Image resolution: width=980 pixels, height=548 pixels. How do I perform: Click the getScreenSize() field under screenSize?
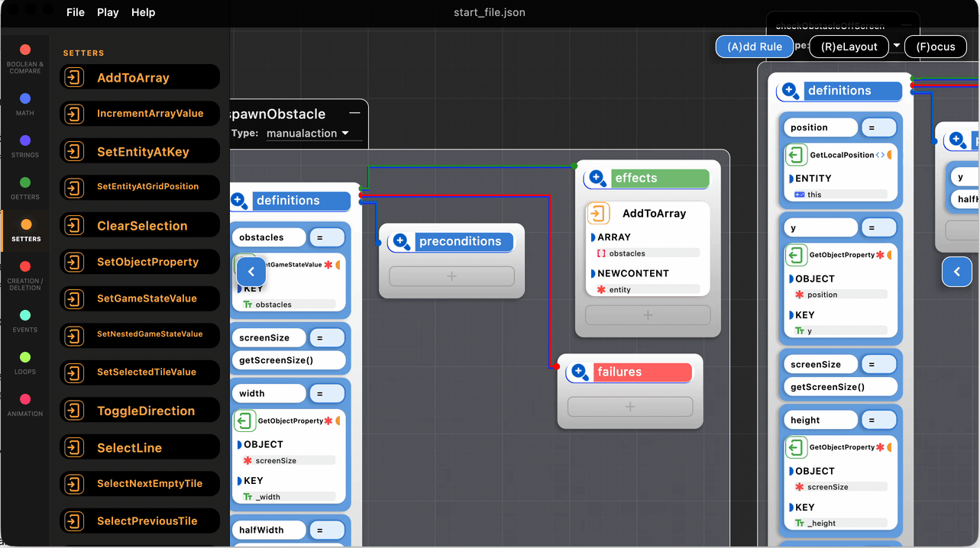pos(290,360)
